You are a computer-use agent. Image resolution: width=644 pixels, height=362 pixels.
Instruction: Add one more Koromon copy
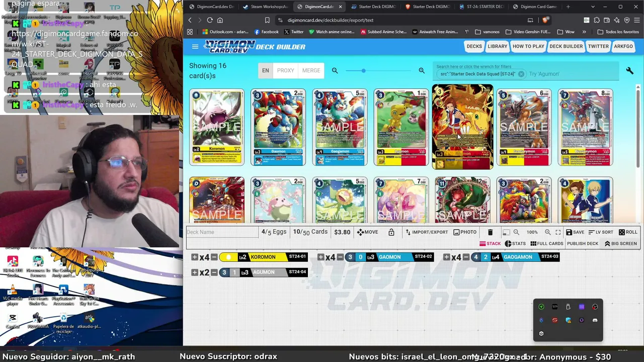tap(195, 257)
